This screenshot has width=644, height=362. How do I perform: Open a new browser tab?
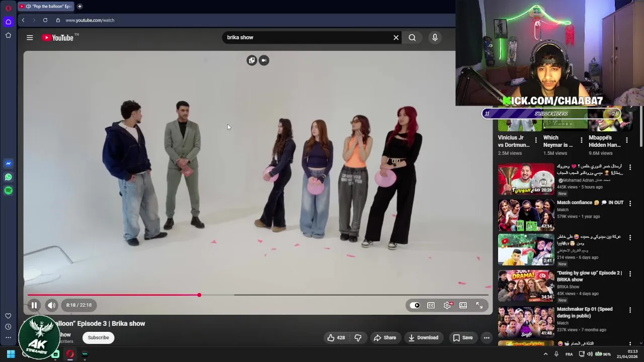(79, 7)
